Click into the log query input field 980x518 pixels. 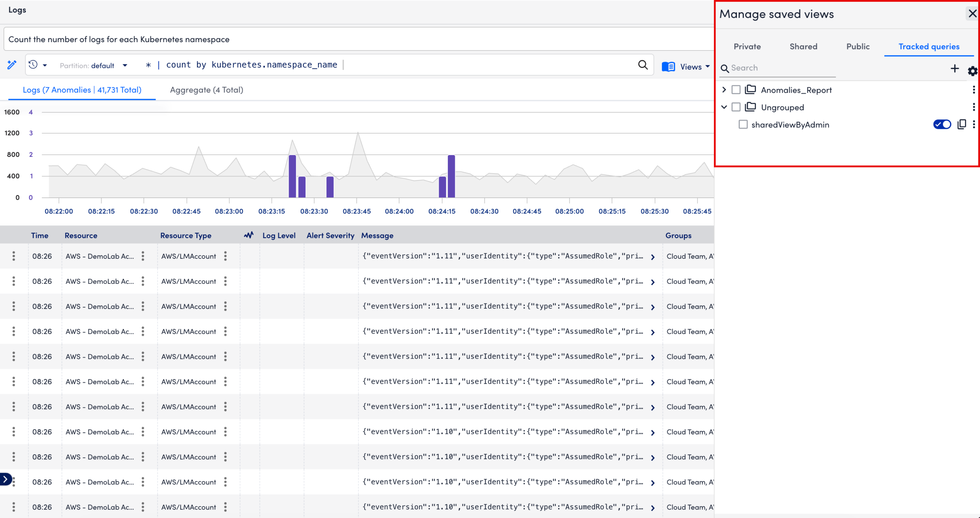pyautogui.click(x=387, y=65)
